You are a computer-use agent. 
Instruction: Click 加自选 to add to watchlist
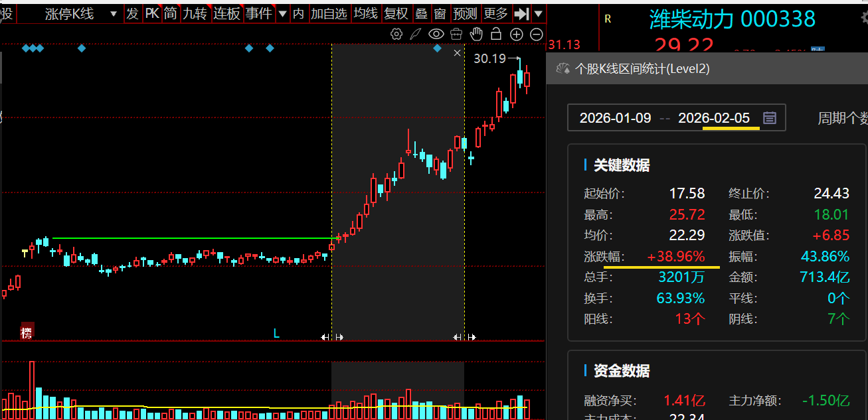click(329, 14)
